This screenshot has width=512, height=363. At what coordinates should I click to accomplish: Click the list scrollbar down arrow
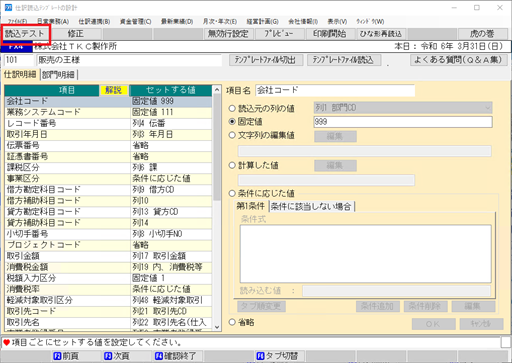point(217,327)
